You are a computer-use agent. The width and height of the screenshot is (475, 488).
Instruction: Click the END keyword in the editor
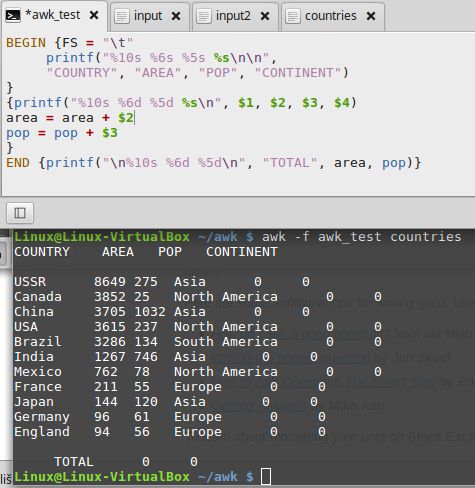click(x=18, y=163)
